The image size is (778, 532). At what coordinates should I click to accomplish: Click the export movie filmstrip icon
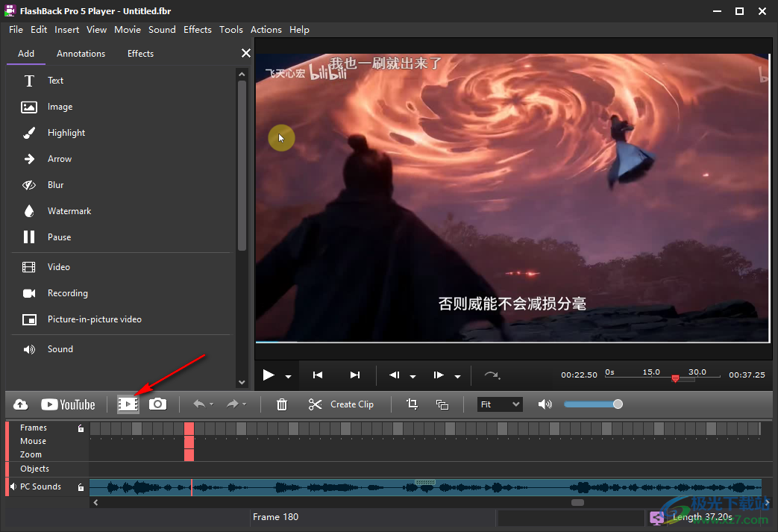pos(128,404)
